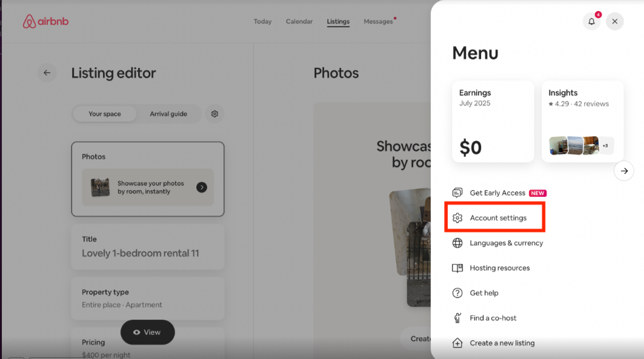The width and height of the screenshot is (644, 359).
Task: Switch to the Listings tab
Action: pyautogui.click(x=338, y=21)
